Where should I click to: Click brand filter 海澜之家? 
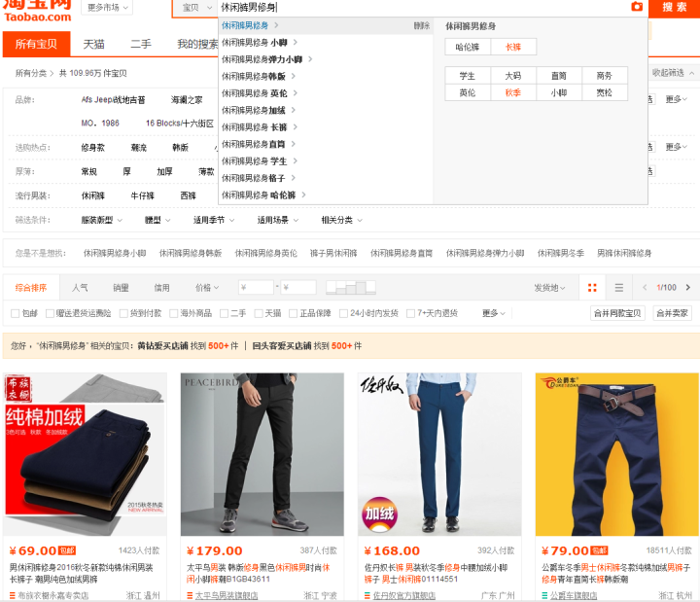(187, 99)
